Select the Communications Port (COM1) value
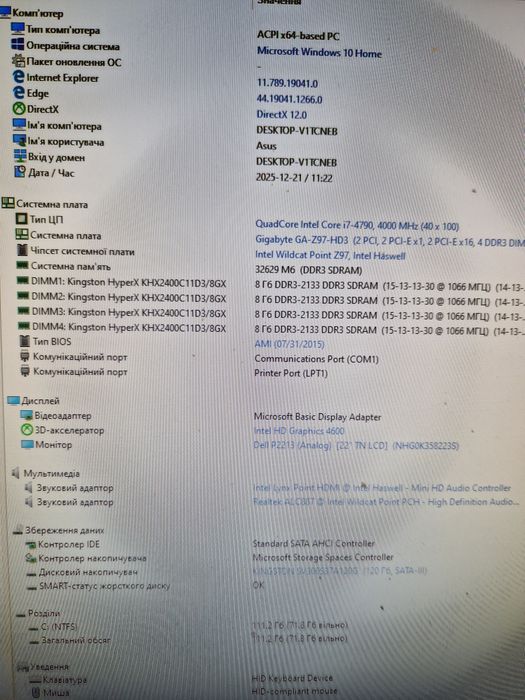This screenshot has height=700, width=525. [x=316, y=358]
